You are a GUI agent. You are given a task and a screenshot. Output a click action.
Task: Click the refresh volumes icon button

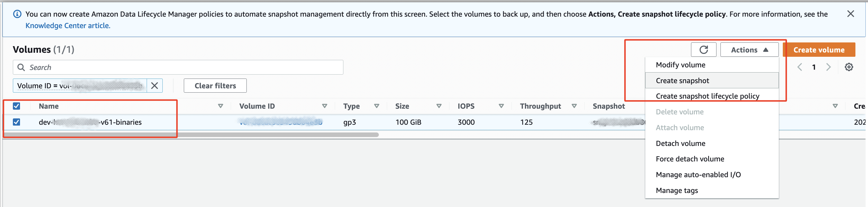(x=703, y=50)
